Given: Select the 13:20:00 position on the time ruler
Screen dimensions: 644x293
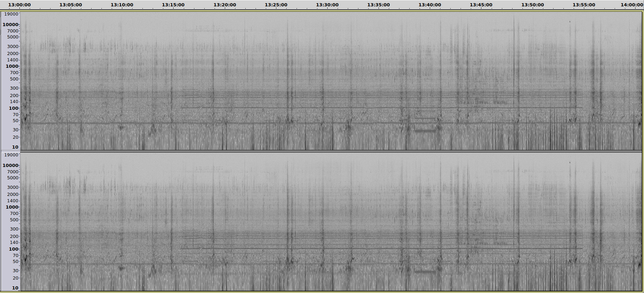Looking at the screenshot, I should pos(224,5).
